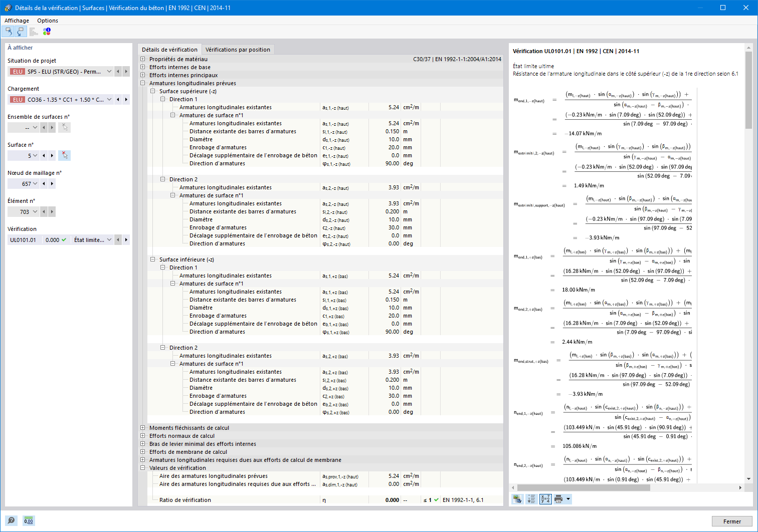Step to previous Surface n° with left arrow
The width and height of the screenshot is (758, 532).
pos(44,156)
